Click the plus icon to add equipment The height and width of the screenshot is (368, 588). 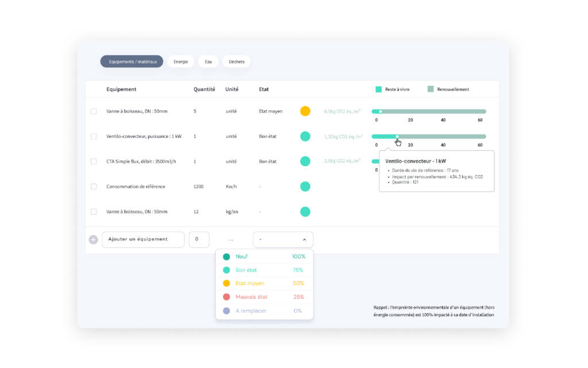[94, 240]
